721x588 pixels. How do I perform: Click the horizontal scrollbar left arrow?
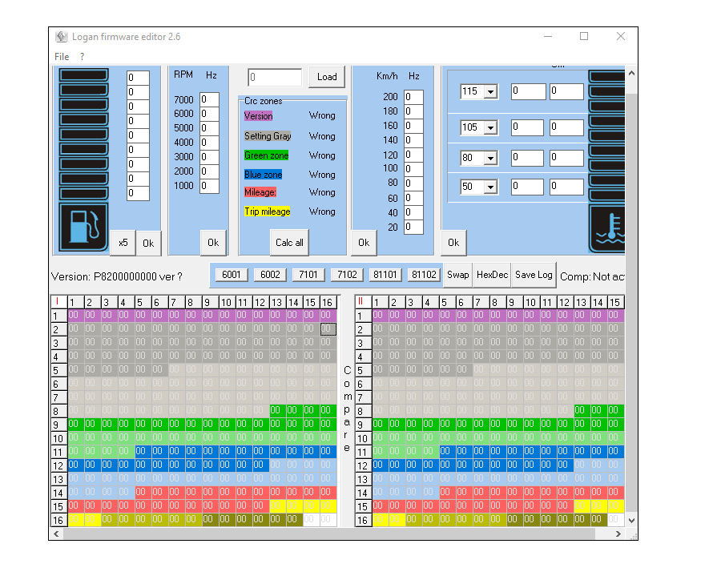pyautogui.click(x=57, y=534)
